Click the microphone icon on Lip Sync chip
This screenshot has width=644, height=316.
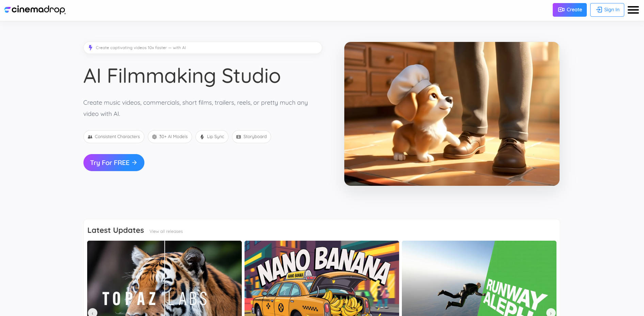tap(202, 136)
